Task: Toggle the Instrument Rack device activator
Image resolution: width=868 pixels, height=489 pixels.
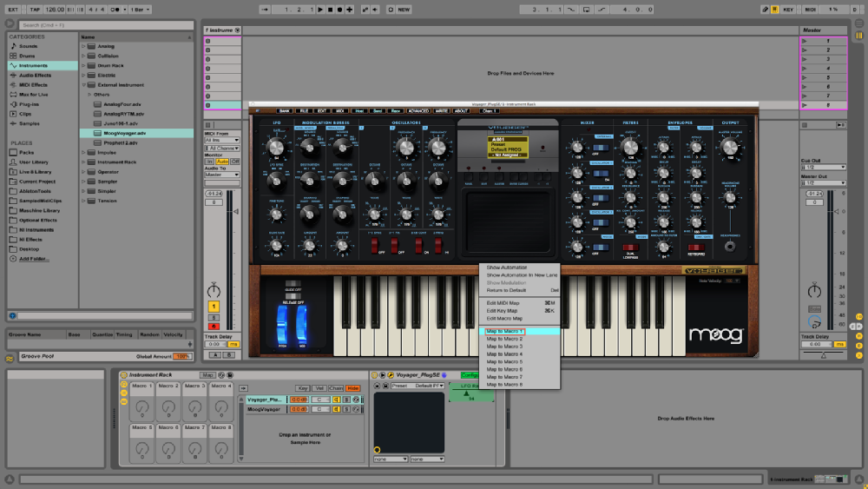Action: point(124,375)
